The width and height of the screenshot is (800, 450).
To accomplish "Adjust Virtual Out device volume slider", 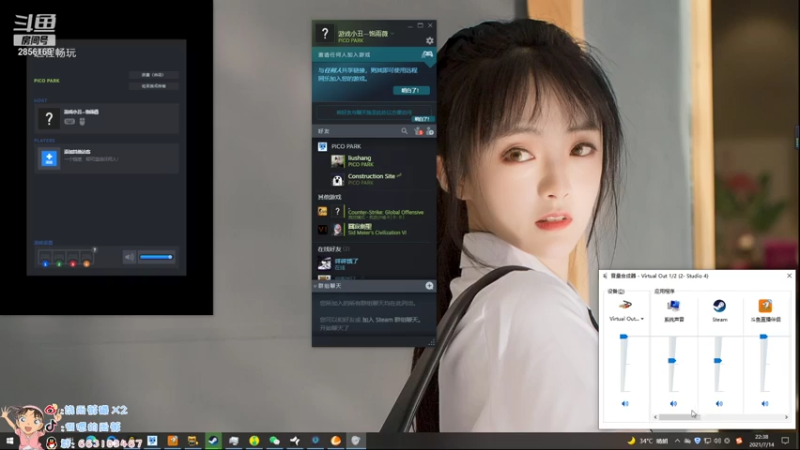I will (x=623, y=337).
